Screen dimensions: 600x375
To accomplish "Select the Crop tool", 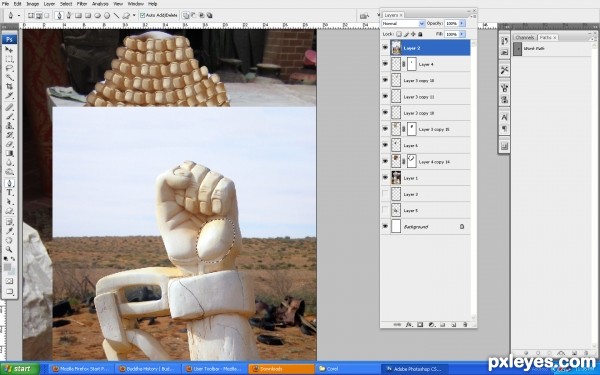I will (9, 87).
